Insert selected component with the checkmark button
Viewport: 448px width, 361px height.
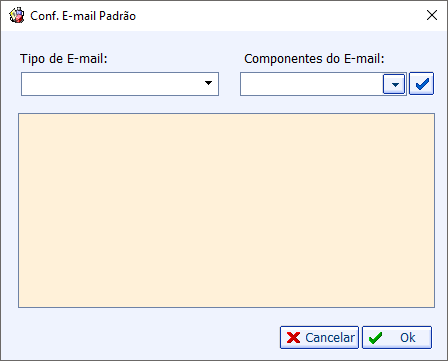(x=421, y=84)
